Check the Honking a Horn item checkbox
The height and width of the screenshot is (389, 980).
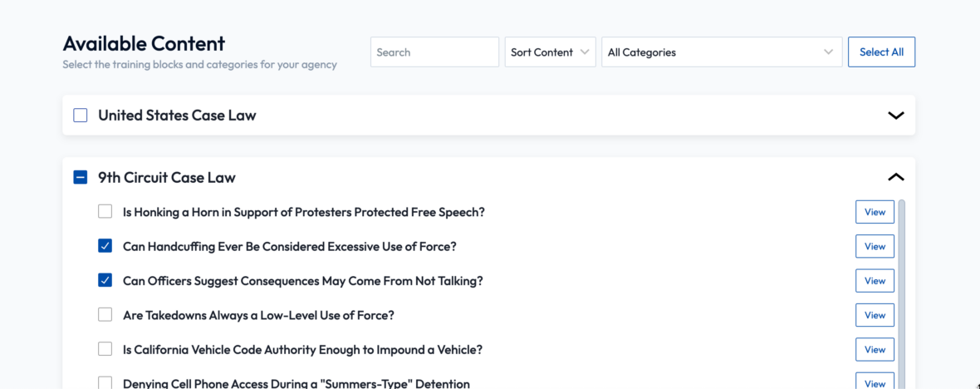click(x=105, y=211)
